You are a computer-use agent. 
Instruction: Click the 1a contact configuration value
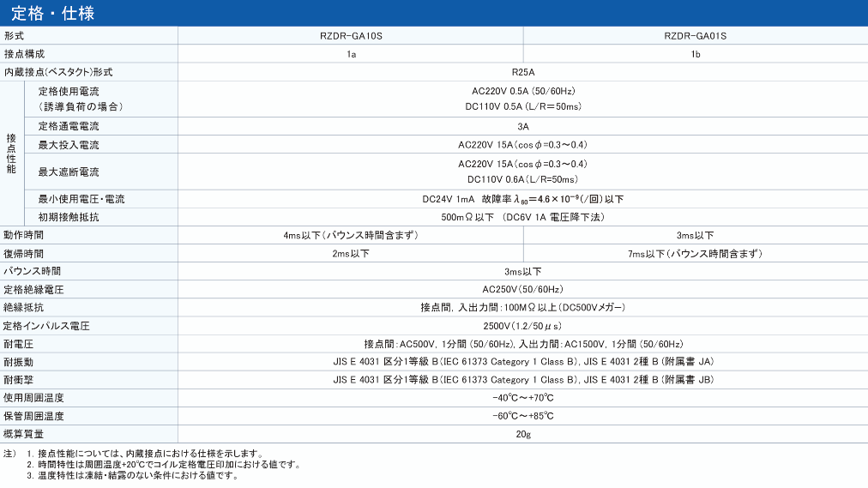(351, 54)
